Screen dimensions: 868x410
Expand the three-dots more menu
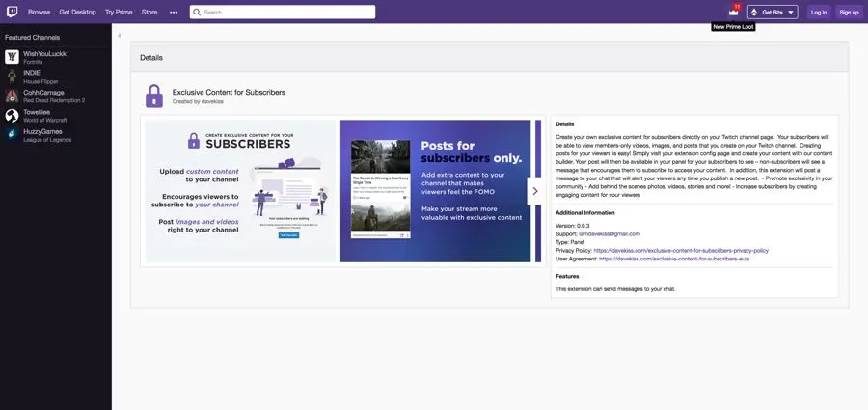[174, 13]
